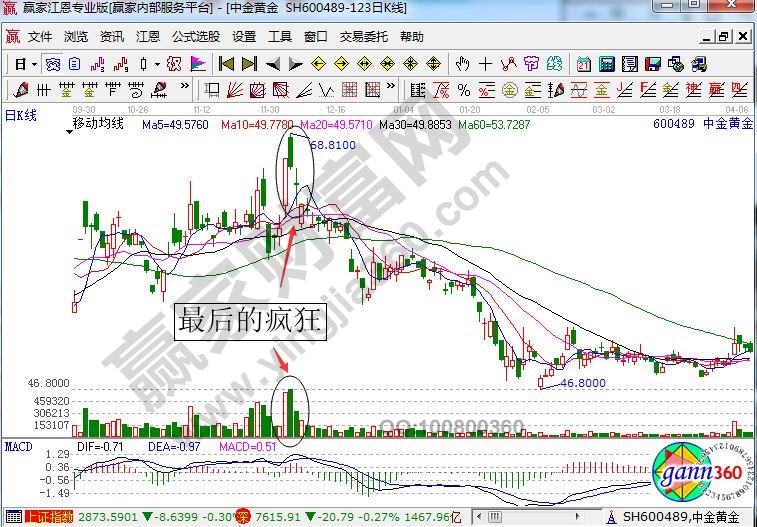Expand the 移动均线 indicator dropdown triangle
This screenshot has height=527, width=757.
(x=68, y=130)
